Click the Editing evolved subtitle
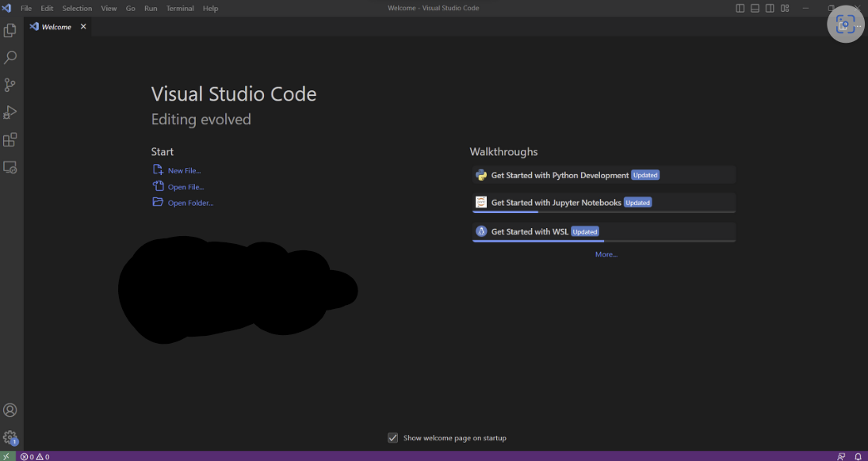The image size is (868, 461). point(201,119)
